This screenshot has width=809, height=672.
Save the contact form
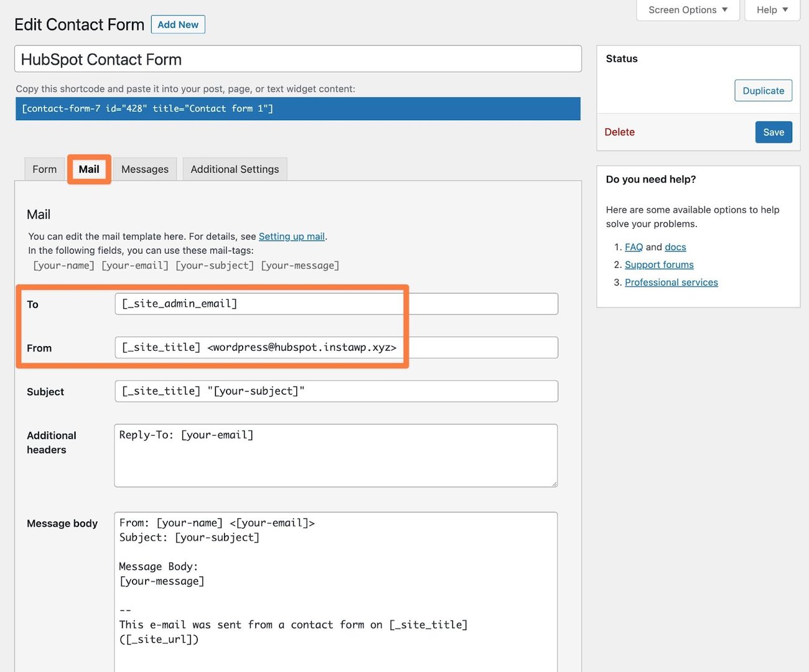pyautogui.click(x=774, y=132)
